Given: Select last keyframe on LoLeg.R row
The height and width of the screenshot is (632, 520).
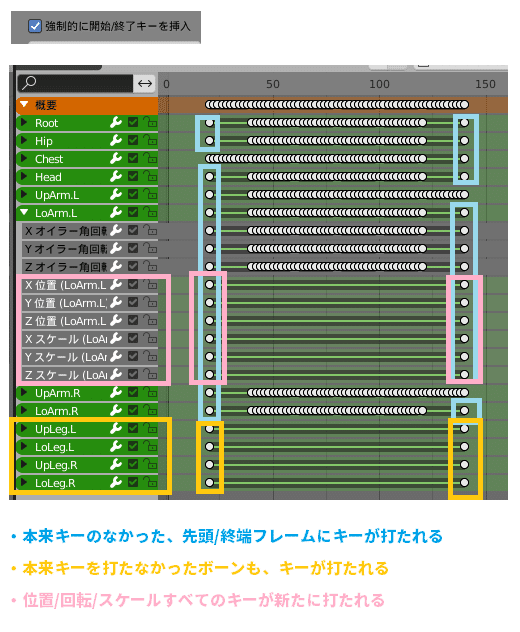Looking at the screenshot, I should point(464,482).
